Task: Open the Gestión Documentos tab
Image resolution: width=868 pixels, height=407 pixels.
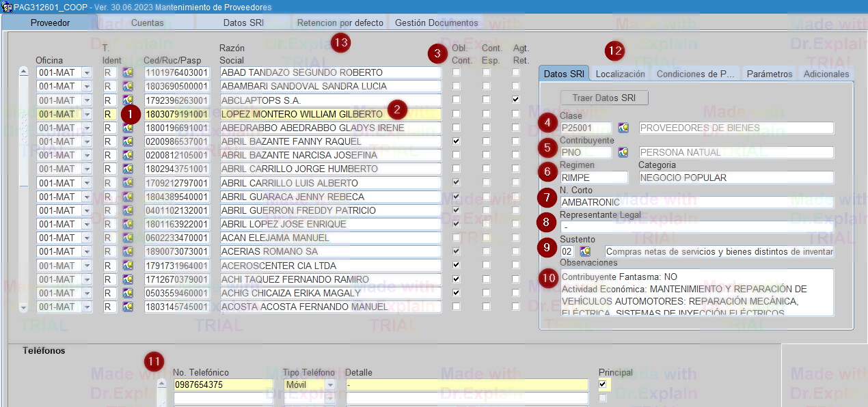Action: click(x=436, y=23)
